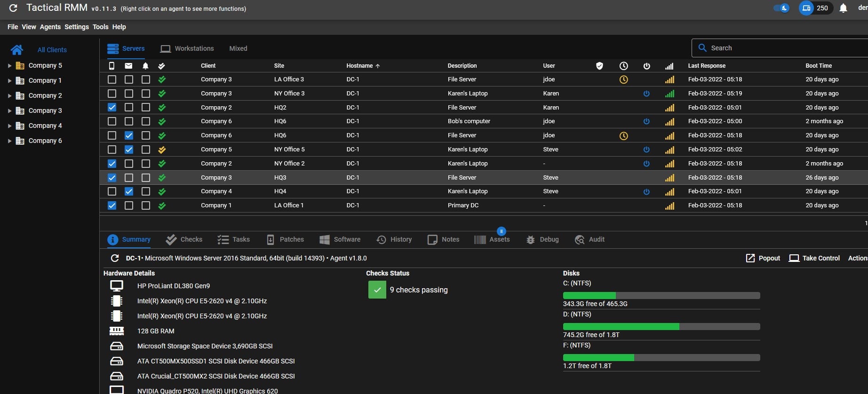
Task: Switch to the Mixed agents tab
Action: click(x=238, y=48)
